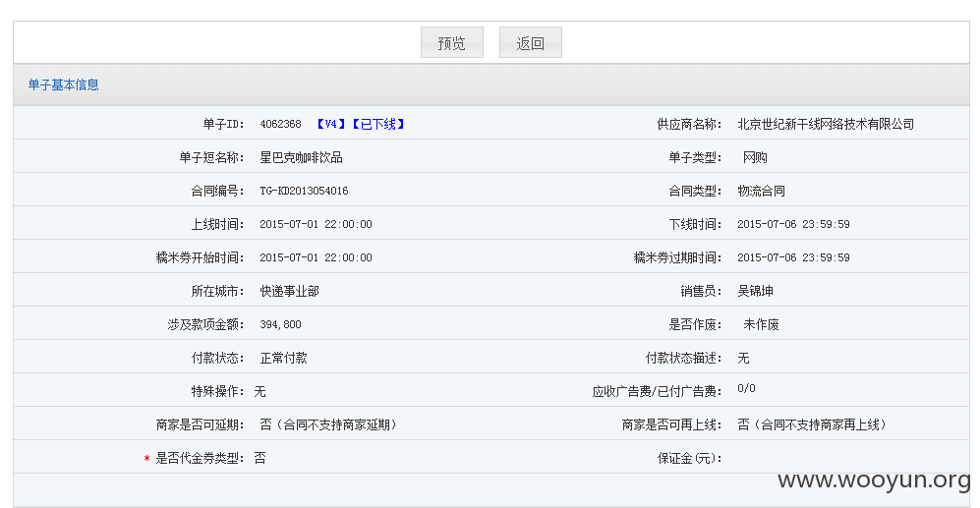The width and height of the screenshot is (980, 508).
Task: Click the 返回 button
Action: click(531, 42)
